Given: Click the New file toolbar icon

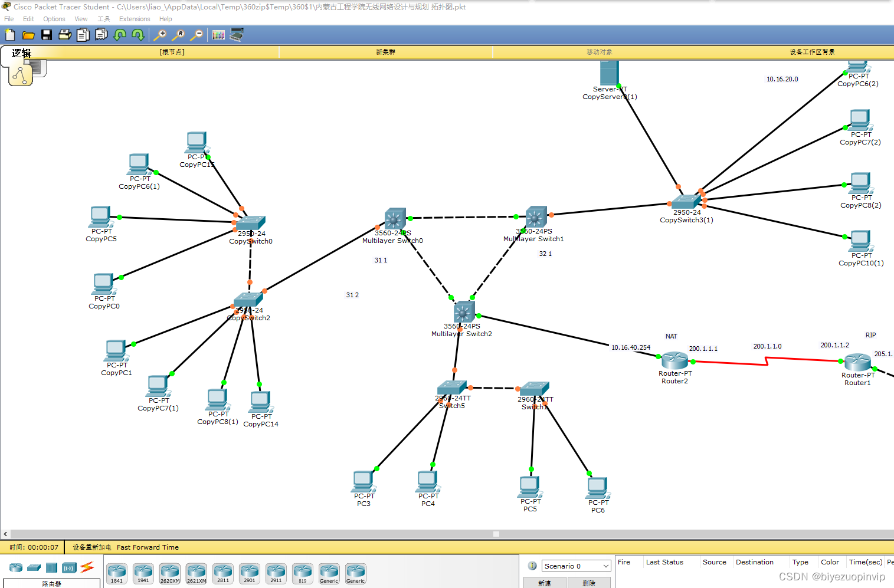Looking at the screenshot, I should 10,35.
